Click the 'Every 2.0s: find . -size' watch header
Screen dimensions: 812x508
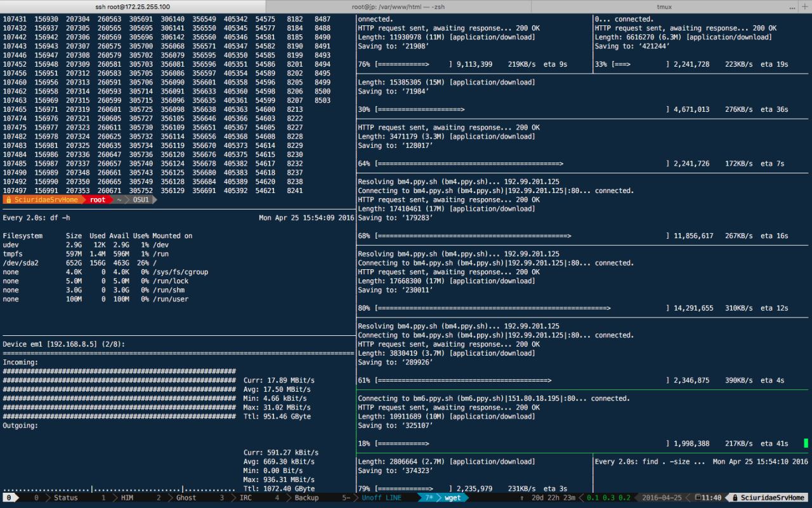(650, 462)
